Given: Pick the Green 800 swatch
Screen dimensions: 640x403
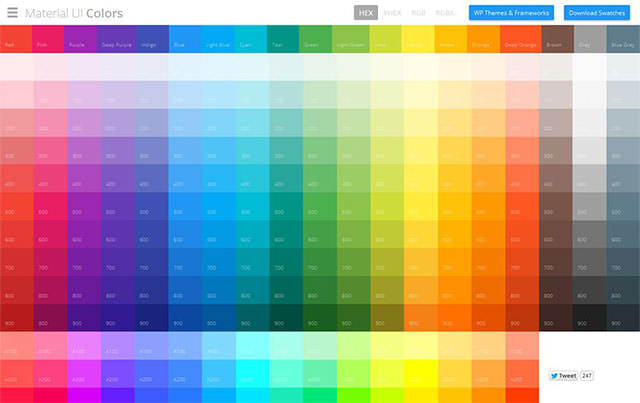Looking at the screenshot, I should pos(320,290).
